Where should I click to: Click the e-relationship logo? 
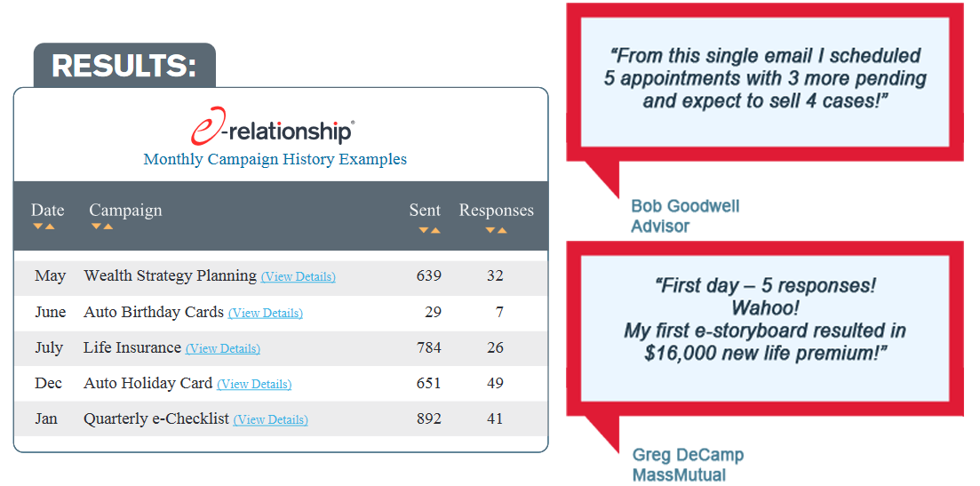click(x=273, y=130)
